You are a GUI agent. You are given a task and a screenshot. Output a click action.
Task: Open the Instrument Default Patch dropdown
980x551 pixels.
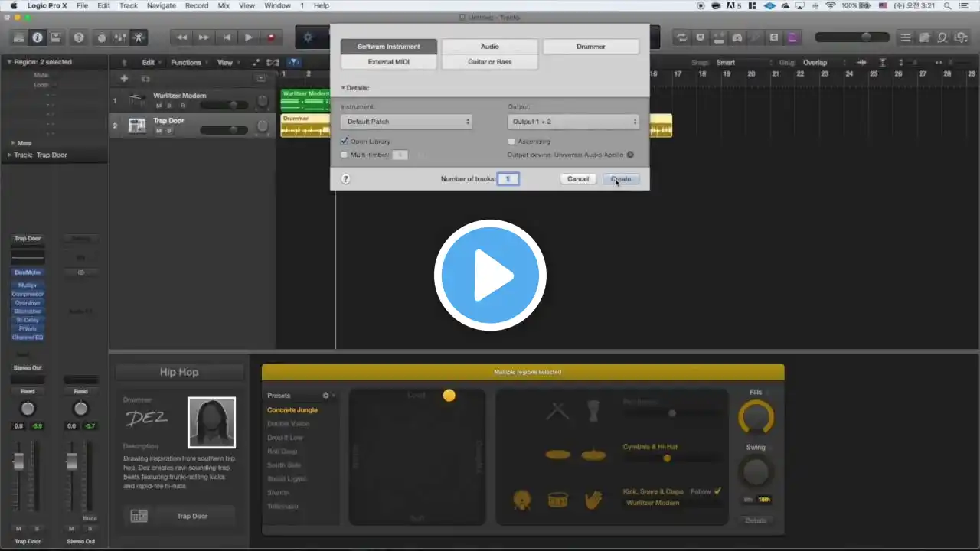click(x=406, y=122)
